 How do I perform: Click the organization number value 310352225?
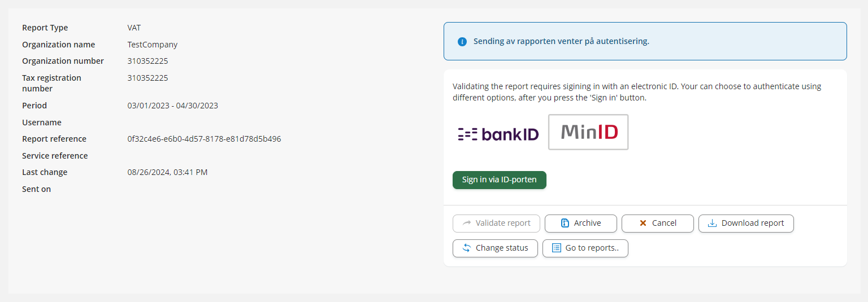coord(147,61)
